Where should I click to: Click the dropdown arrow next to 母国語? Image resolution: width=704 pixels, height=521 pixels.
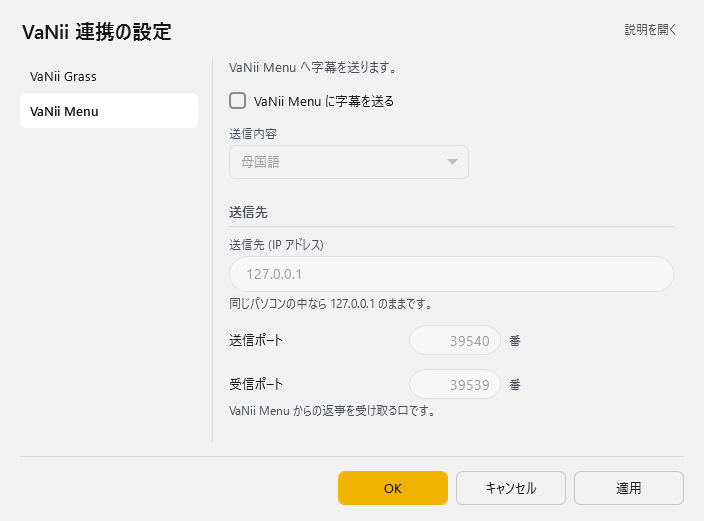click(x=452, y=162)
